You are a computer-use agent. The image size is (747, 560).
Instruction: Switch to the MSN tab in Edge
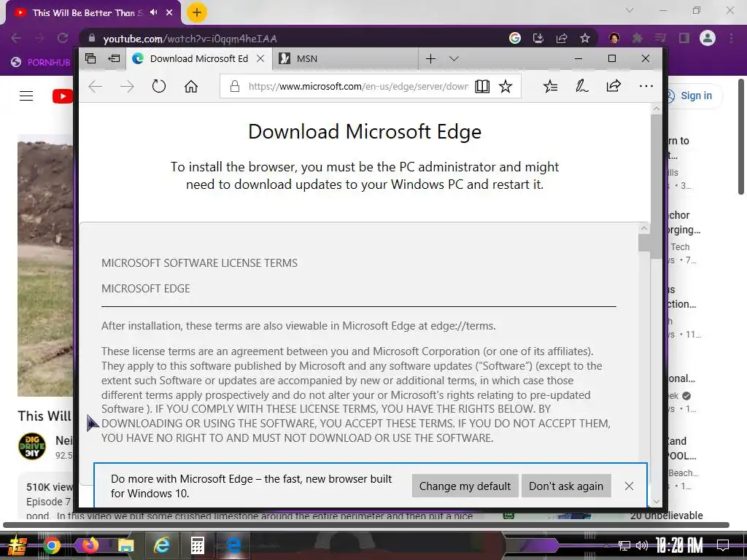coord(345,58)
